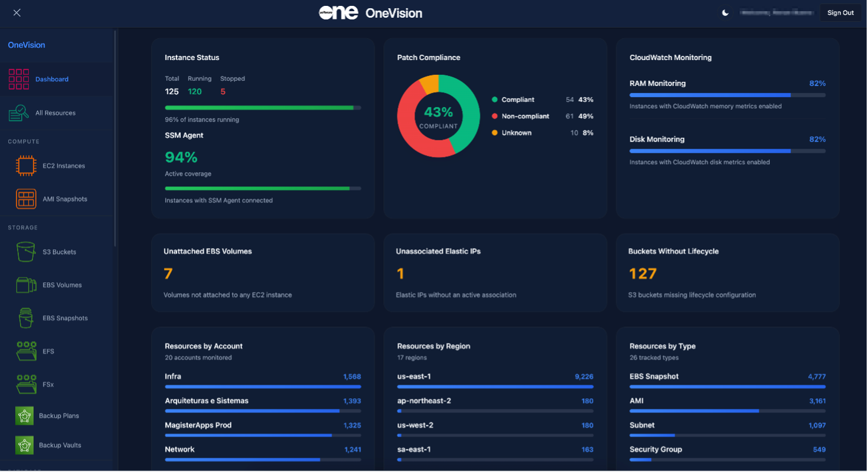Screen dimensions: 868x473
Task: Click the EFS folder icon
Action: (x=26, y=351)
